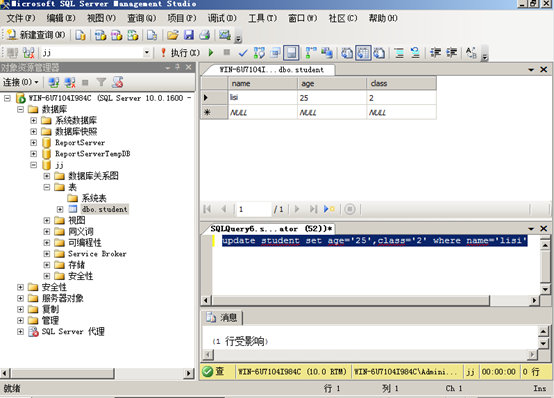Image resolution: width=554 pixels, height=398 pixels.
Task: Click the green Debug play arrow
Action: pos(211,53)
